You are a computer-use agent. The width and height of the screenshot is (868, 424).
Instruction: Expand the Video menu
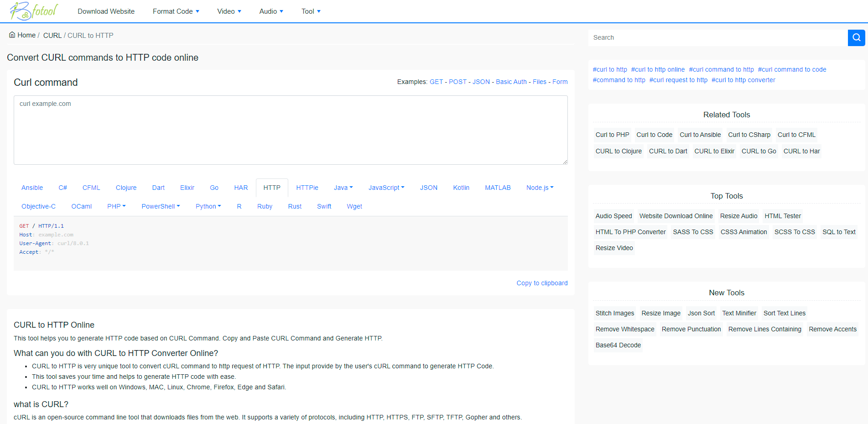coord(229,11)
